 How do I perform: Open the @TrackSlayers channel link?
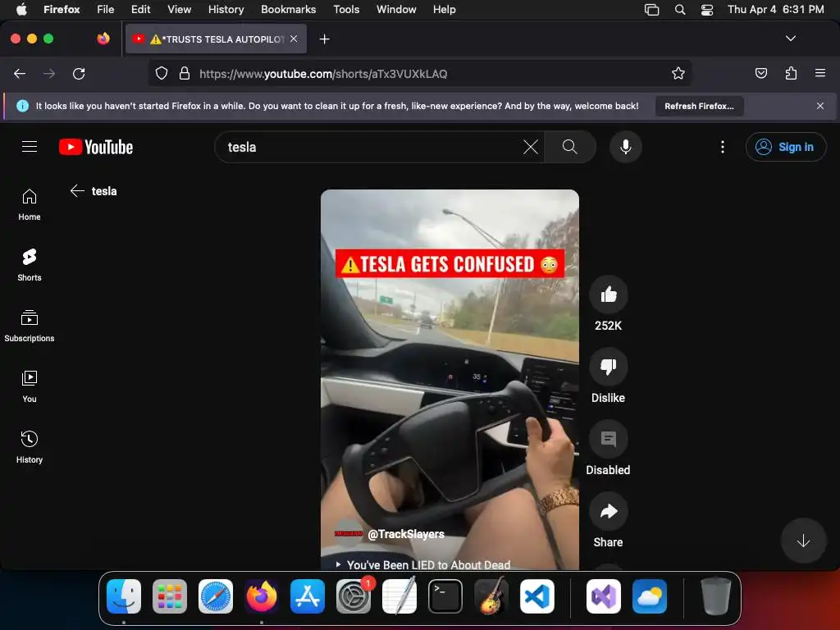405,534
